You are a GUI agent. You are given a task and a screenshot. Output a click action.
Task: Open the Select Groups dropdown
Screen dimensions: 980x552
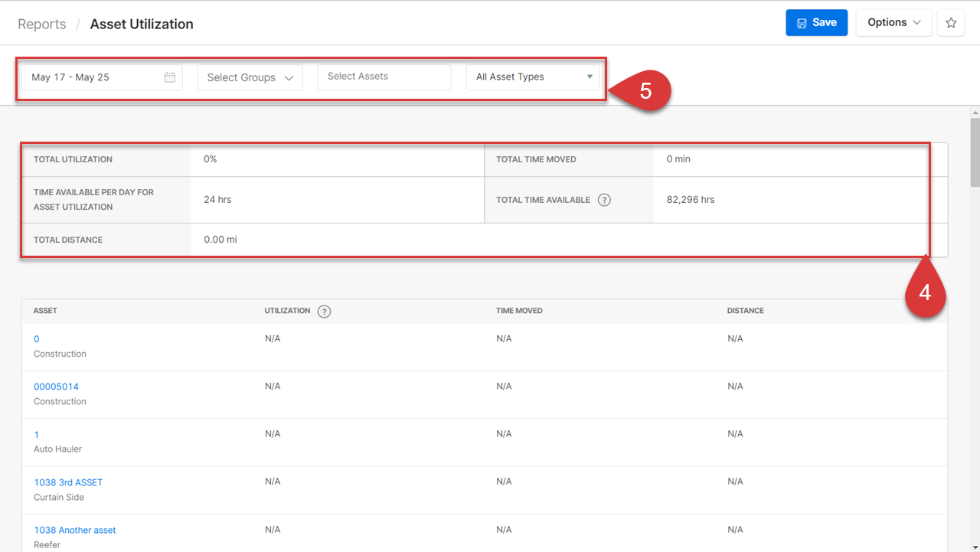point(250,77)
